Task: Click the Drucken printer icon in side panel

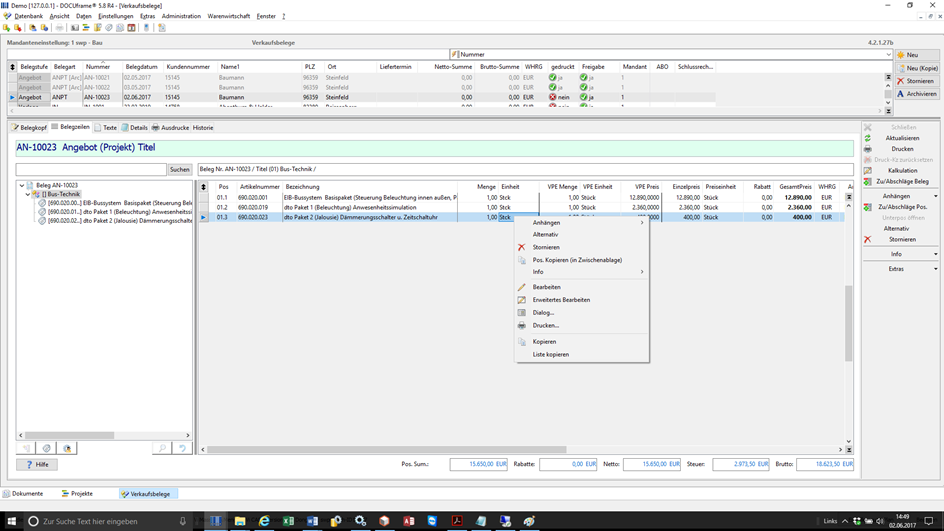Action: [x=868, y=149]
